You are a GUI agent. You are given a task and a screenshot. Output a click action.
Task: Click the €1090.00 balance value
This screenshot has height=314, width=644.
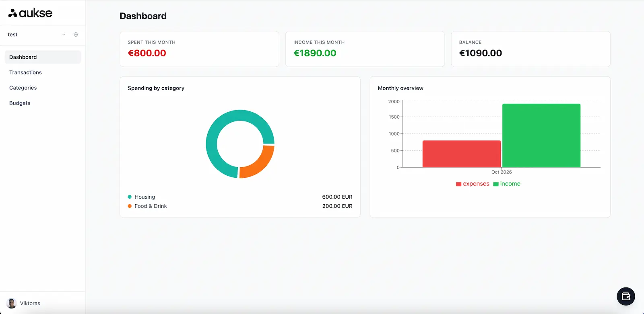[x=481, y=53]
